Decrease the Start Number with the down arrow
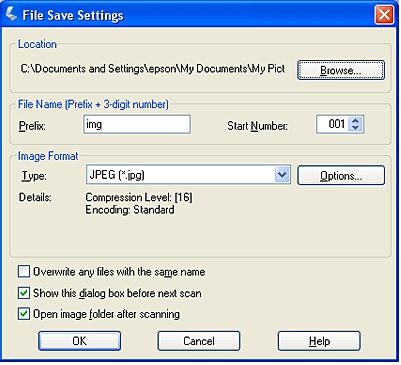This screenshot has height=365, width=401. [x=355, y=128]
